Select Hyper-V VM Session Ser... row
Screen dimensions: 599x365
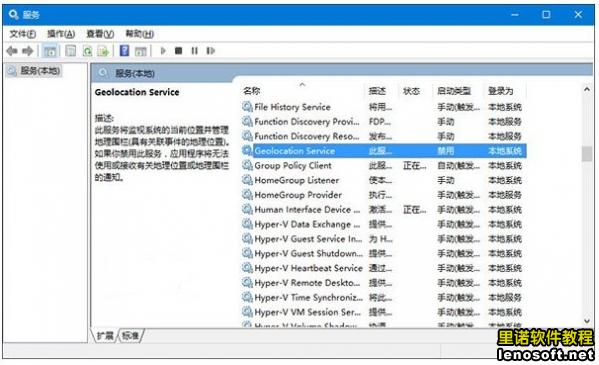(x=384, y=312)
